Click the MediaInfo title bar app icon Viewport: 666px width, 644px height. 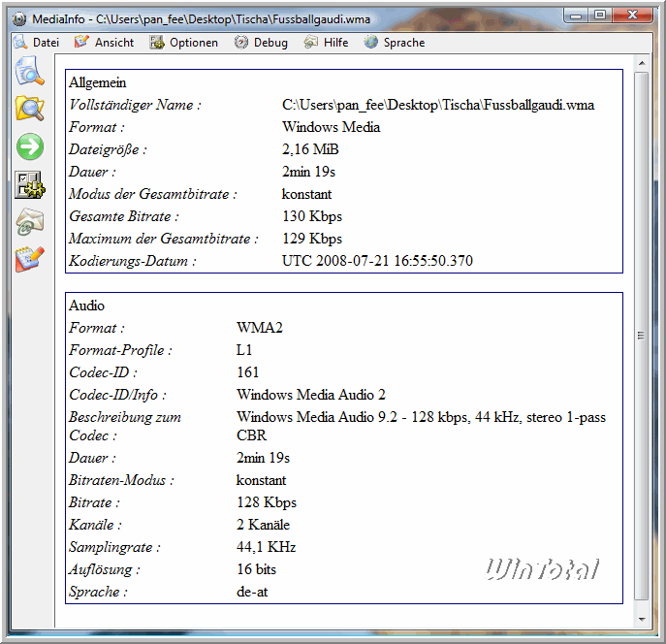[x=17, y=16]
